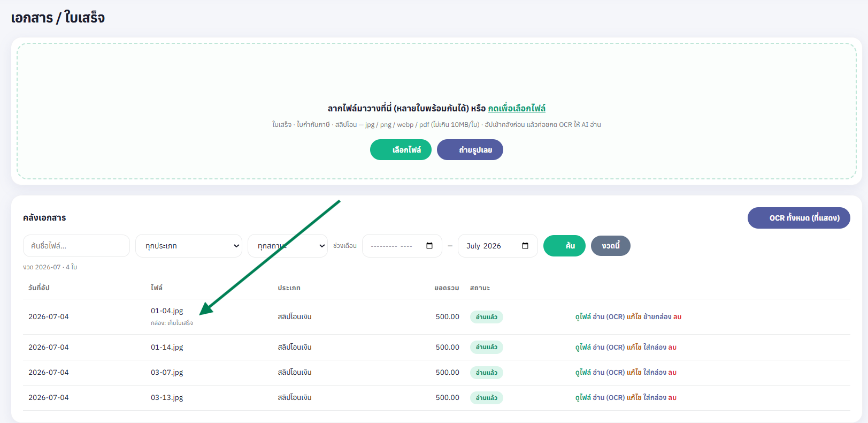Click upload date 2026-07-04 in 01-04.jpg row
The width and height of the screenshot is (868, 423).
pyautogui.click(x=49, y=316)
